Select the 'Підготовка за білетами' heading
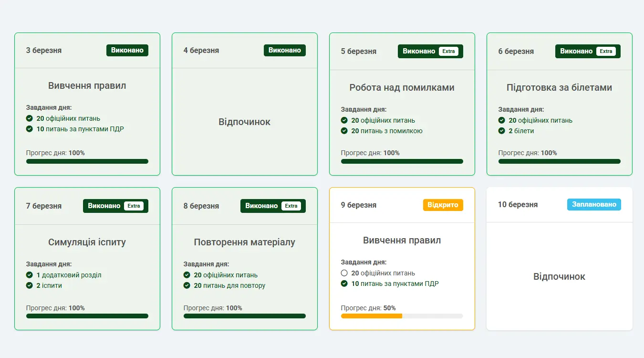This screenshot has height=358, width=644. [559, 87]
